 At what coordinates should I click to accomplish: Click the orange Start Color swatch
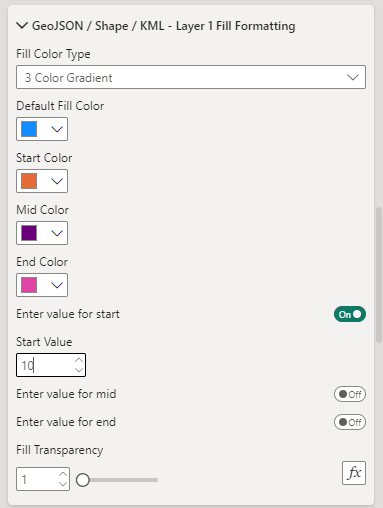point(29,181)
